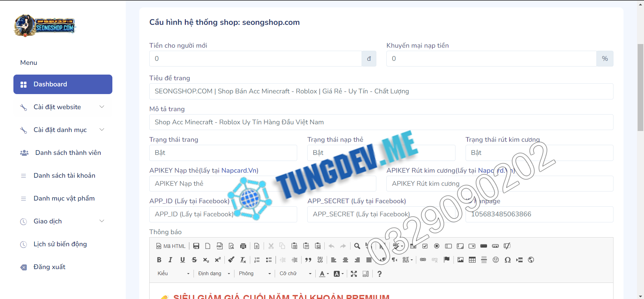Image resolution: width=644 pixels, height=299 pixels.
Task: Click the Block Quote icon
Action: [308, 260]
